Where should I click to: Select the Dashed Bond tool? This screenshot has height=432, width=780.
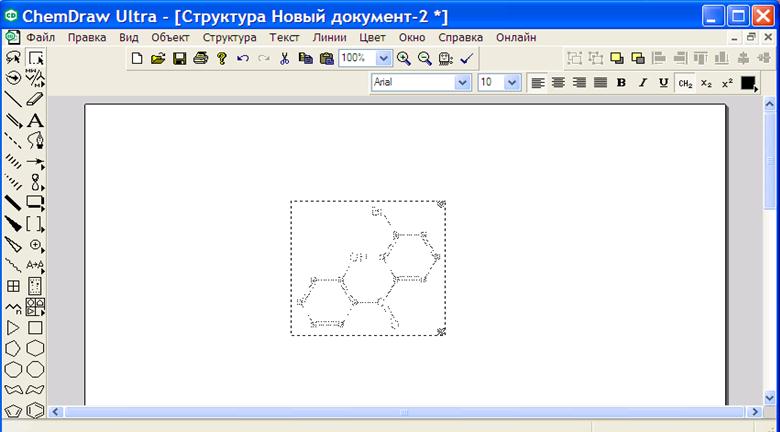(13, 141)
